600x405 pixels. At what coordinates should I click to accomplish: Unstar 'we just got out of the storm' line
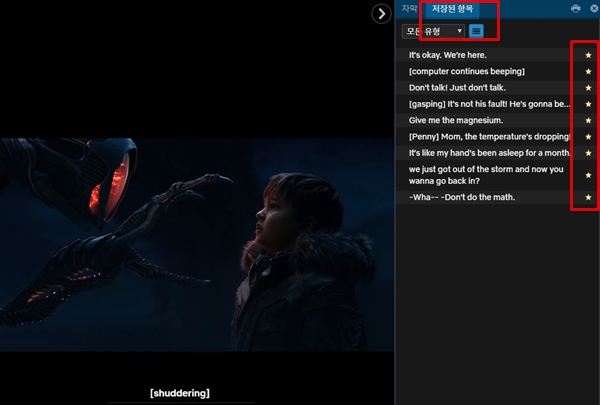coord(588,175)
